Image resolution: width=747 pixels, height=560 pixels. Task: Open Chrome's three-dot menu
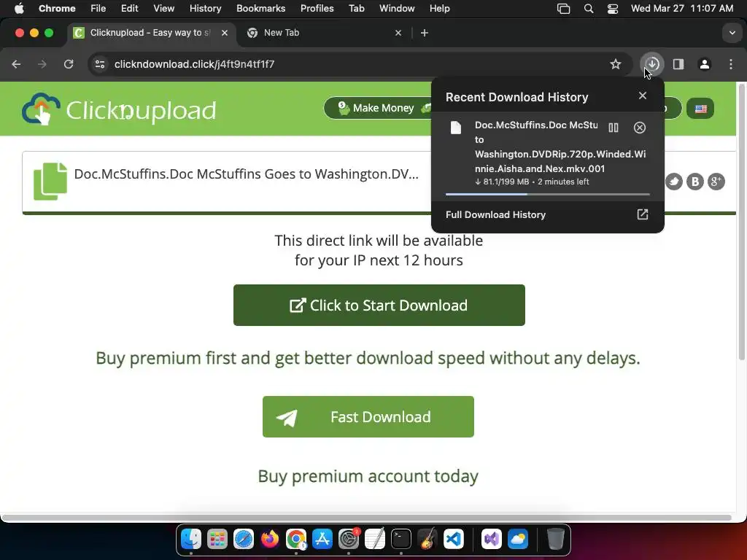pyautogui.click(x=730, y=64)
